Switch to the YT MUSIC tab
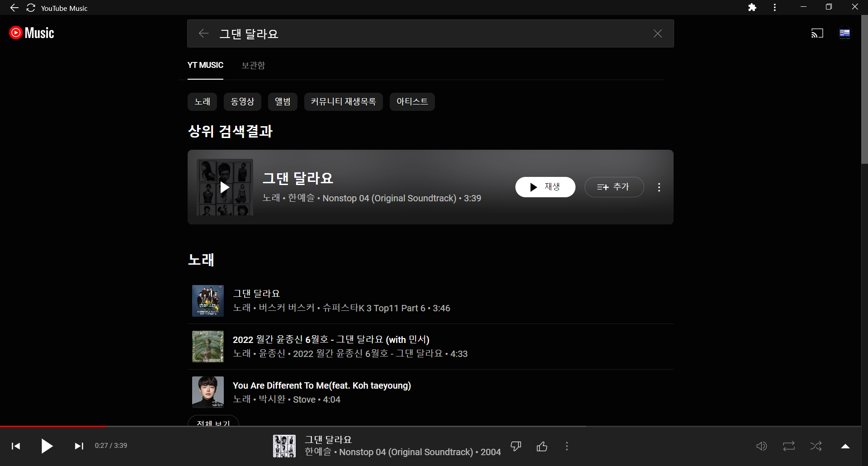 click(x=205, y=65)
